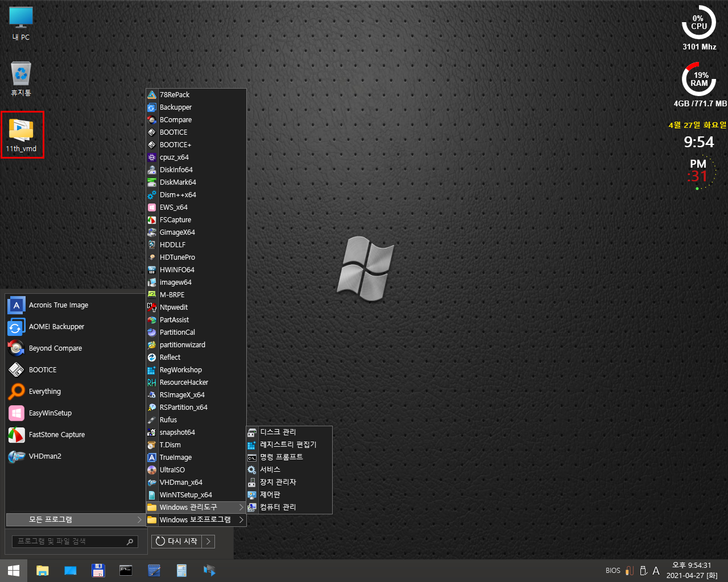Click the taskbar clock showing 9:54:31
Image resolution: width=728 pixels, height=582 pixels.
point(692,571)
